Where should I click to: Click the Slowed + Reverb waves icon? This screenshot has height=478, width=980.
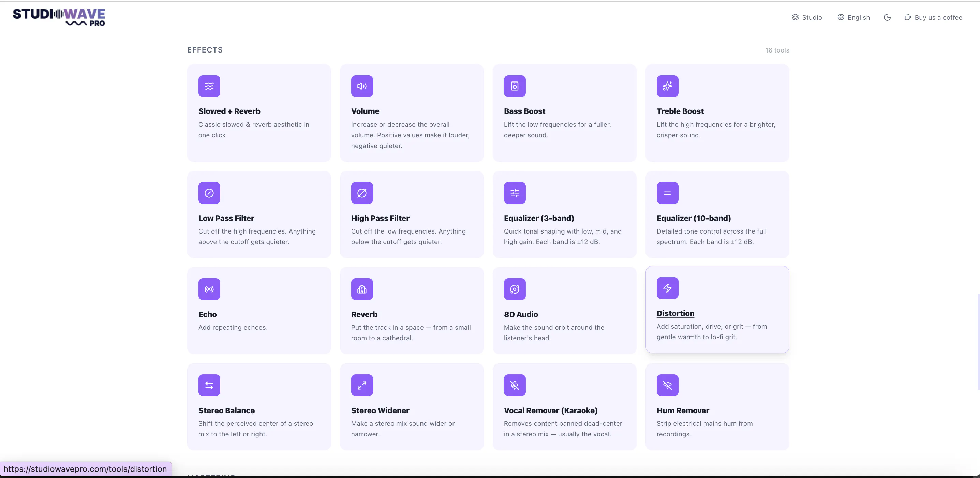tap(209, 86)
